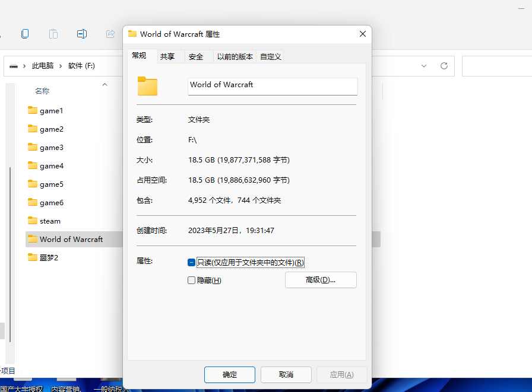Image resolution: width=532 pixels, height=392 pixels.
Task: Click the Share icon in the toolbar
Action: 110,34
